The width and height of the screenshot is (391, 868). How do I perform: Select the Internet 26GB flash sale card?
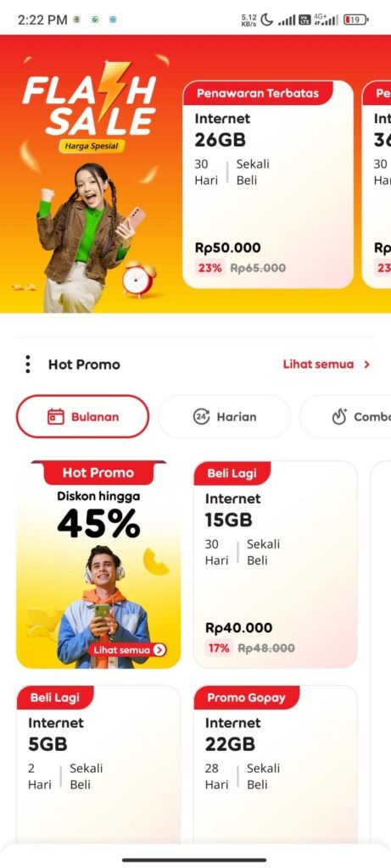(x=268, y=184)
